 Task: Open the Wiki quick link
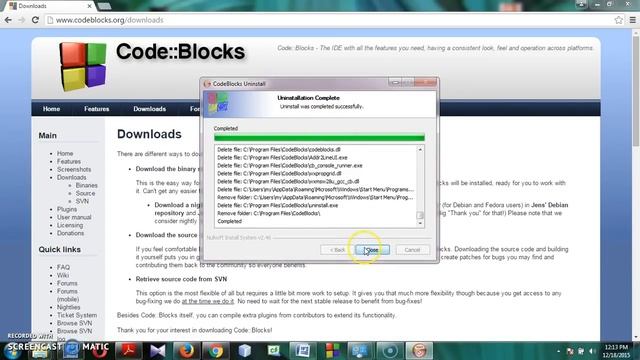[63, 275]
